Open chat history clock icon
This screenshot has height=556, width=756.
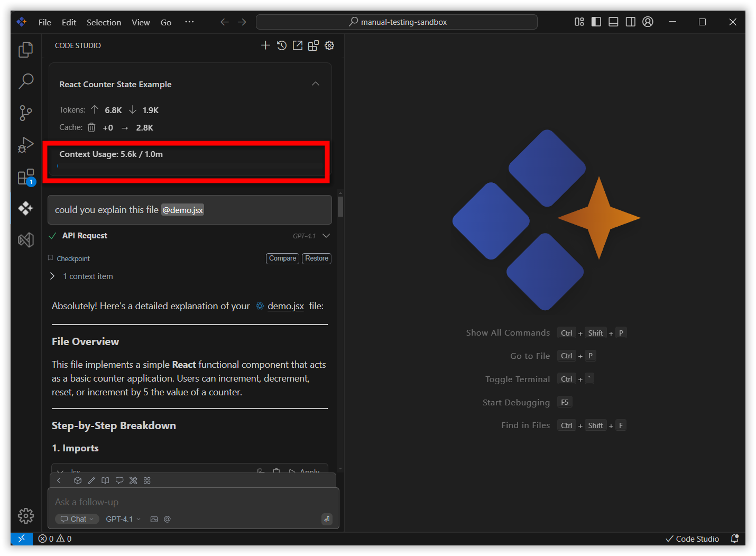[x=282, y=45]
